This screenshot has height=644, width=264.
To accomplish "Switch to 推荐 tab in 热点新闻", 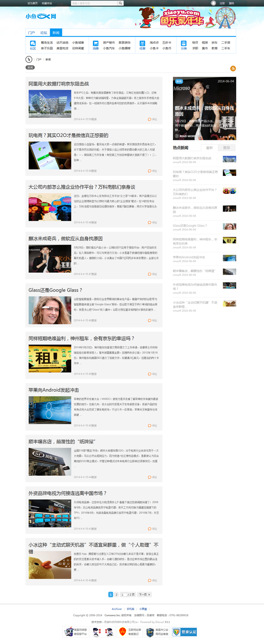I will click(x=227, y=148).
